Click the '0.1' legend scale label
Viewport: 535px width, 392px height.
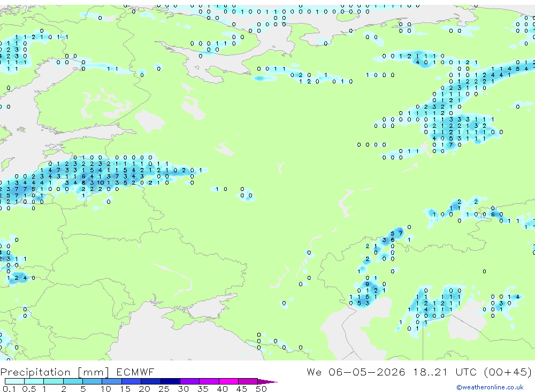pos(9,389)
